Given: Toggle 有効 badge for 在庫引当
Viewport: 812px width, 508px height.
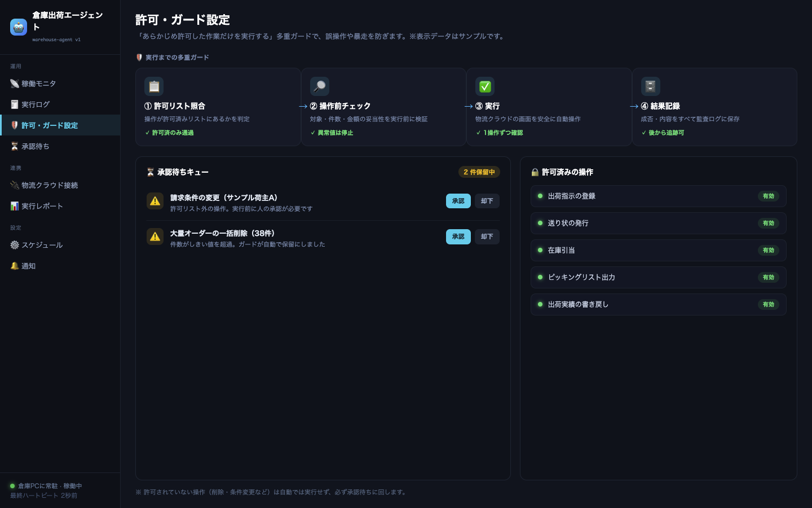Looking at the screenshot, I should coord(769,250).
